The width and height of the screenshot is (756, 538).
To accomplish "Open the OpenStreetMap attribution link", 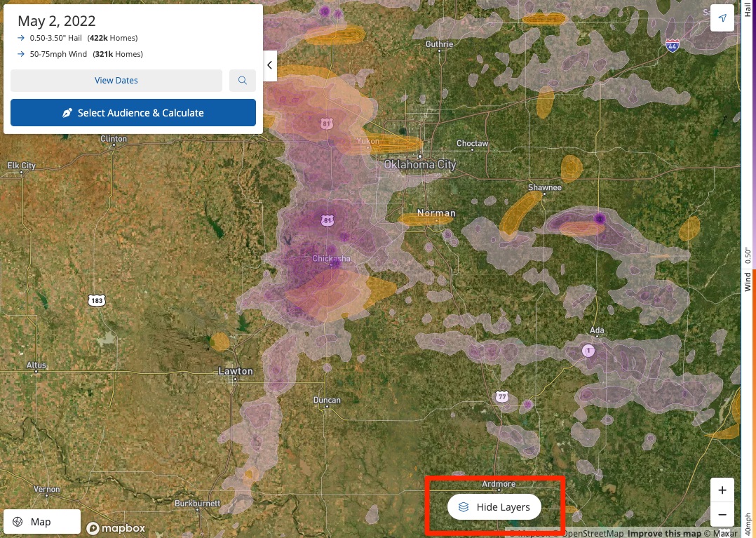I will [x=594, y=533].
